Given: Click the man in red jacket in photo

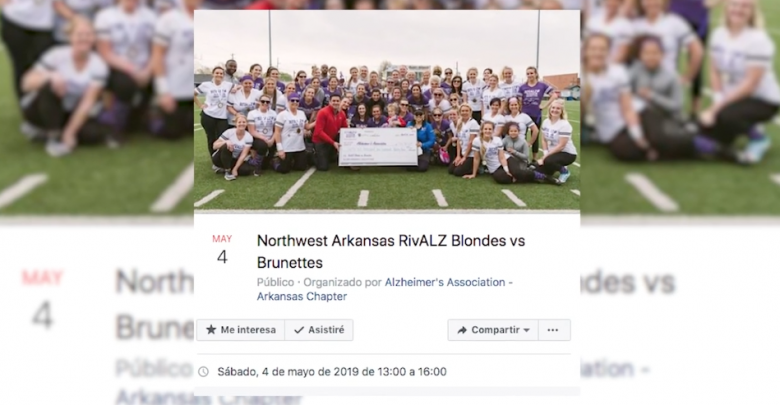Looking at the screenshot, I should [329, 131].
